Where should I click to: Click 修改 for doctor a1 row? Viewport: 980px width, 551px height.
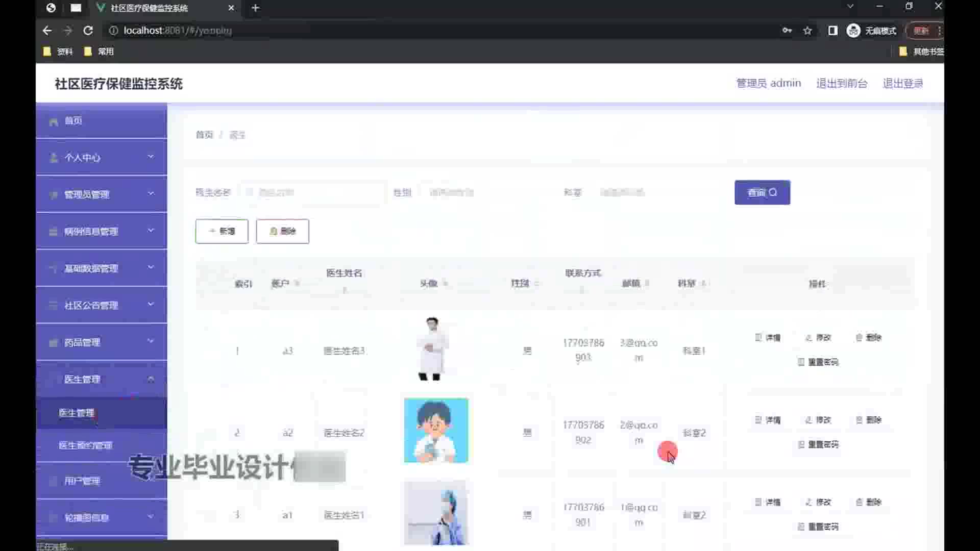click(x=818, y=503)
